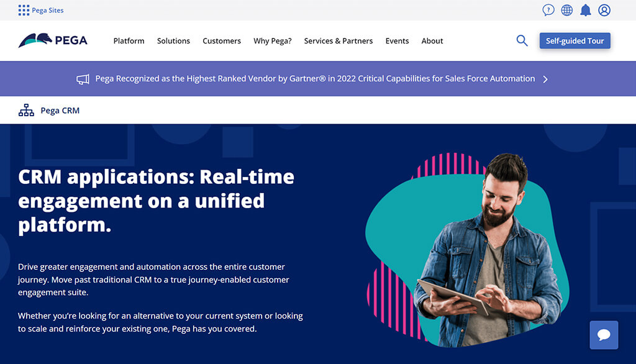Open the Events menu
The height and width of the screenshot is (364, 636).
[397, 41]
